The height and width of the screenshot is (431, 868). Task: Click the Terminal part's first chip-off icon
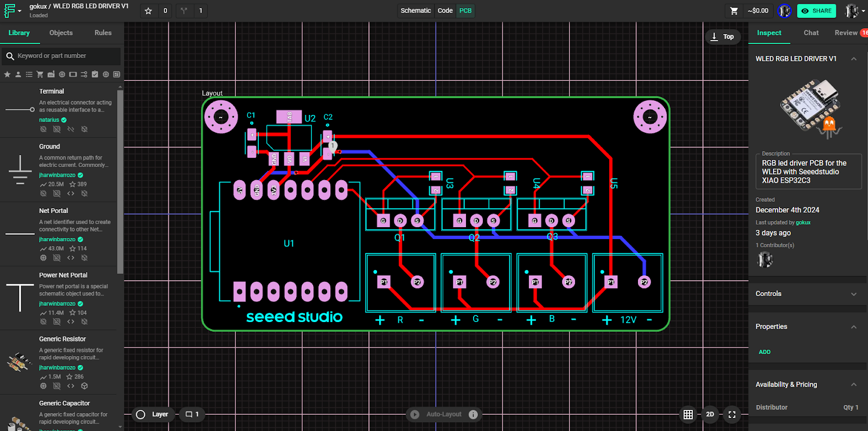[x=43, y=129]
